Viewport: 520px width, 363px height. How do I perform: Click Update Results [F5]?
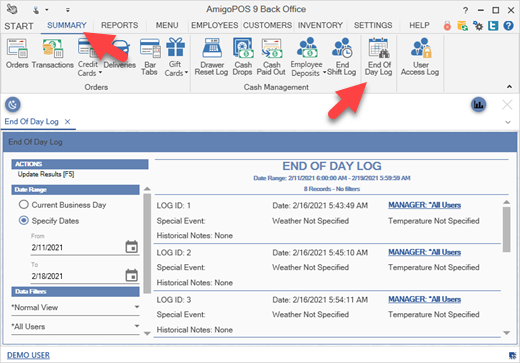(x=46, y=174)
